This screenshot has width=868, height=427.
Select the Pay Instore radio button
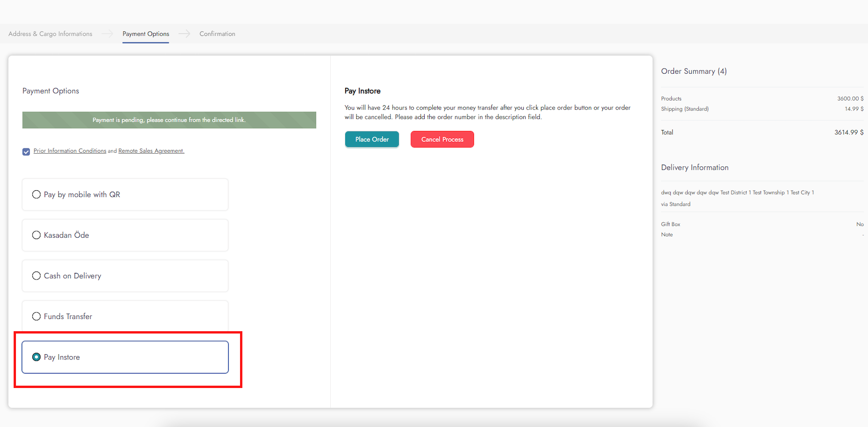[36, 357]
